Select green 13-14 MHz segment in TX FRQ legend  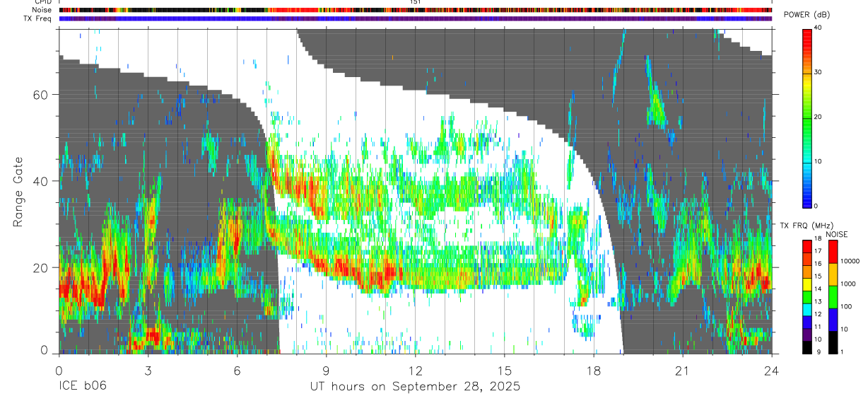tap(807, 297)
